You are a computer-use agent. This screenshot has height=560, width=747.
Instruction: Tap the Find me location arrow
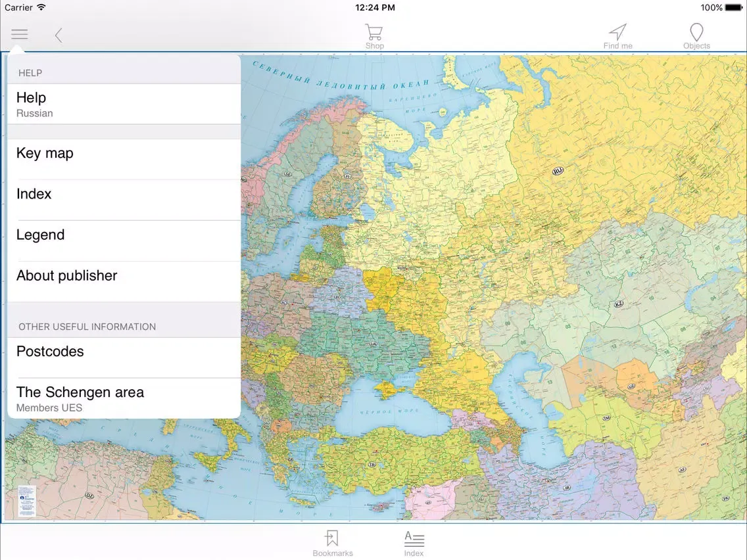(x=617, y=37)
